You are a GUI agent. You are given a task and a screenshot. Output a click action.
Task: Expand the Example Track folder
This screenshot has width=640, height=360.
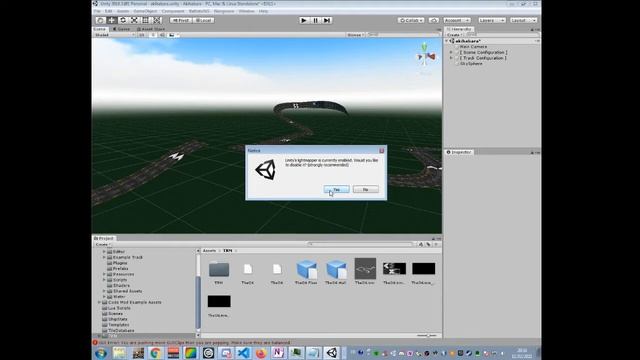(104, 258)
